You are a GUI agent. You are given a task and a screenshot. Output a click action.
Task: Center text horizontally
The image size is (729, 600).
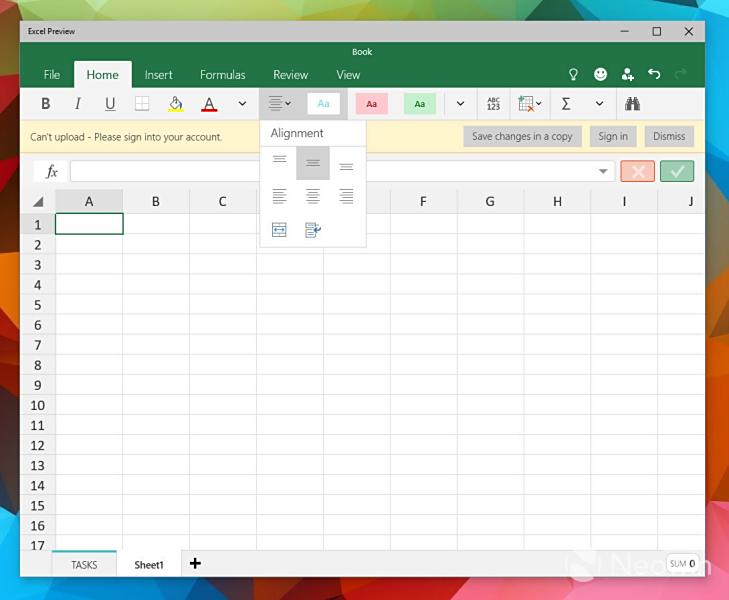point(313,196)
